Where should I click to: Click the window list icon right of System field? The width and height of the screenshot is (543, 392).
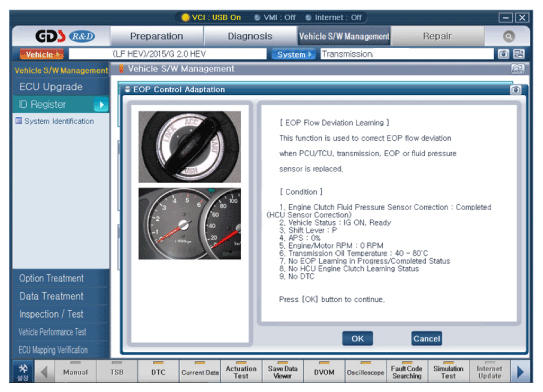point(519,54)
